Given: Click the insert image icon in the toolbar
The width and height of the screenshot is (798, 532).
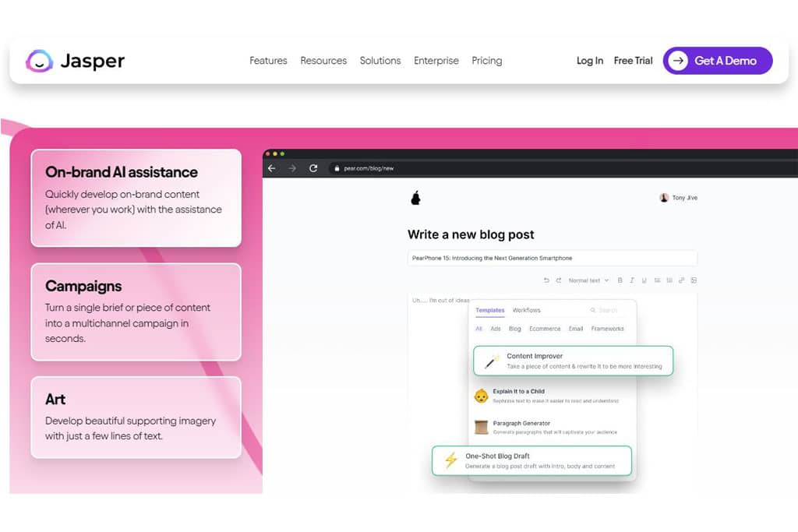Looking at the screenshot, I should point(694,280).
